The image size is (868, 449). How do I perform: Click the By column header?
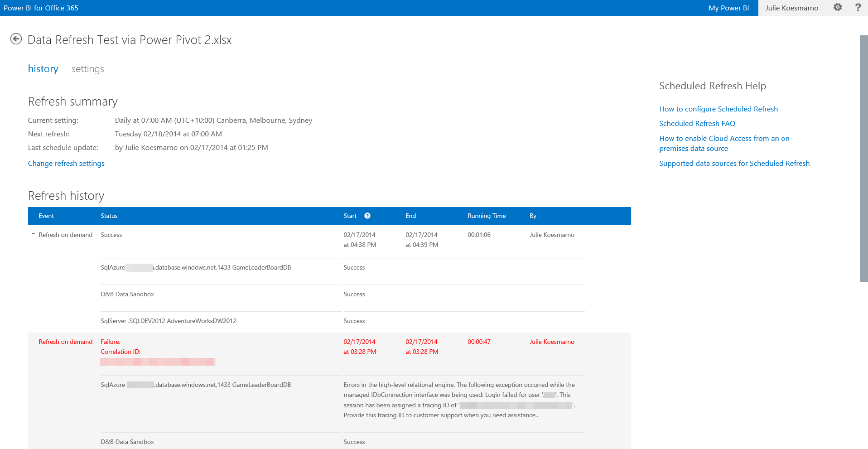pyautogui.click(x=533, y=216)
